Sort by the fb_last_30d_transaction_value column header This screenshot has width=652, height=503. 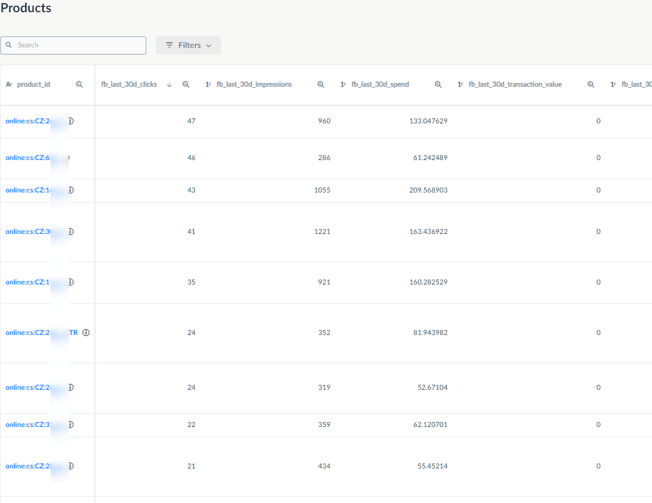tap(515, 85)
